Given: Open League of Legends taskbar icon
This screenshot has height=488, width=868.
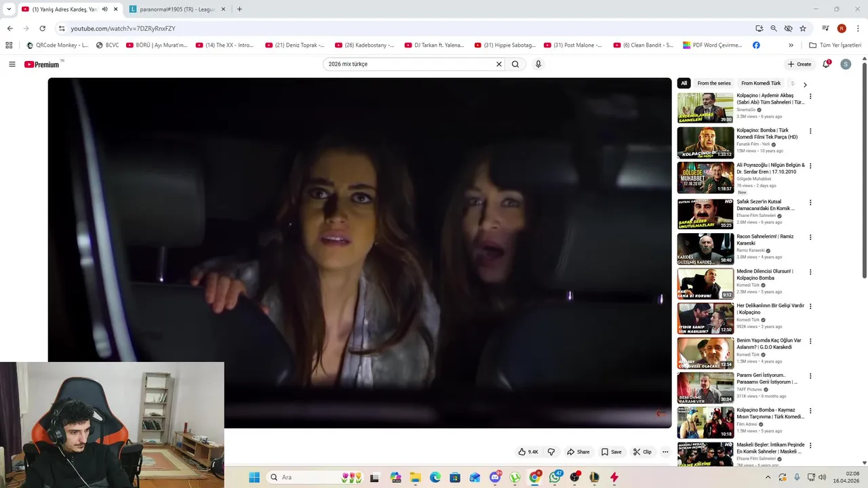Looking at the screenshot, I should tap(595, 477).
